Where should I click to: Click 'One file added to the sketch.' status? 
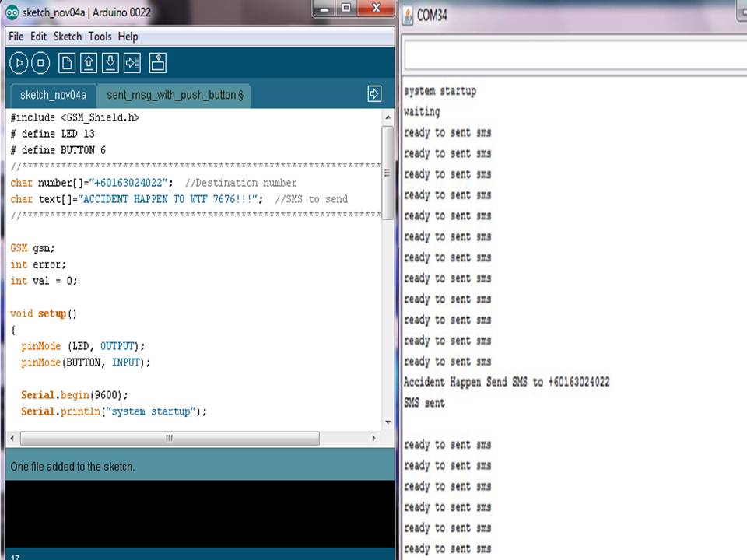pos(72,467)
